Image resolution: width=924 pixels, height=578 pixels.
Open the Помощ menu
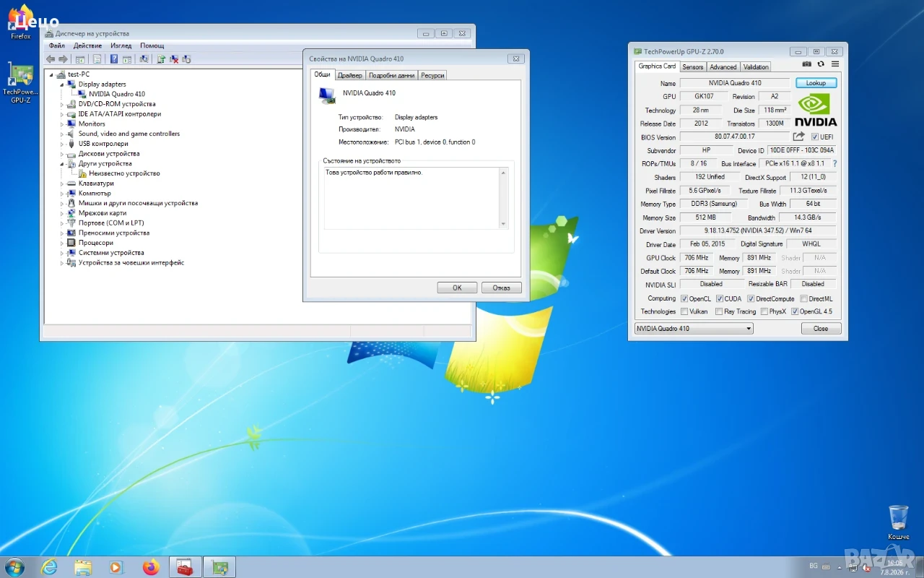[x=152, y=46]
